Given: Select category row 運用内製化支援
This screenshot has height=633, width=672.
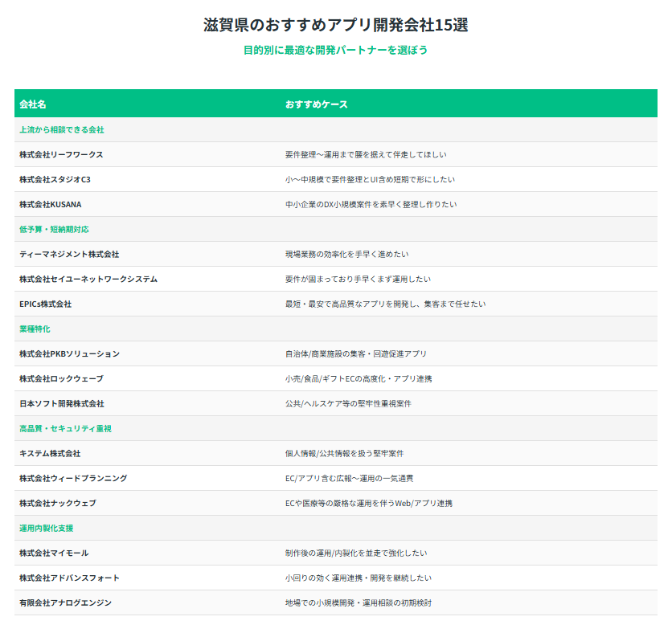Looking at the screenshot, I should pyautogui.click(x=335, y=528).
